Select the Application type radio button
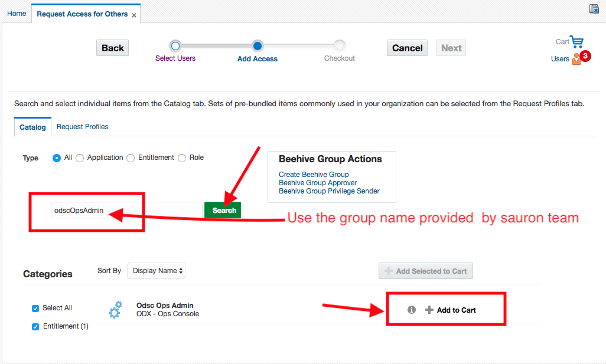 click(80, 158)
